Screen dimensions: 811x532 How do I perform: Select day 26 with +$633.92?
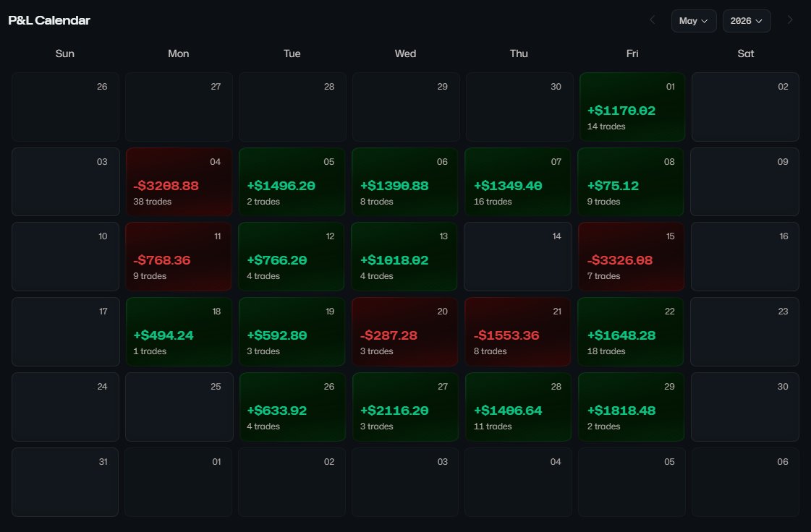coord(293,407)
